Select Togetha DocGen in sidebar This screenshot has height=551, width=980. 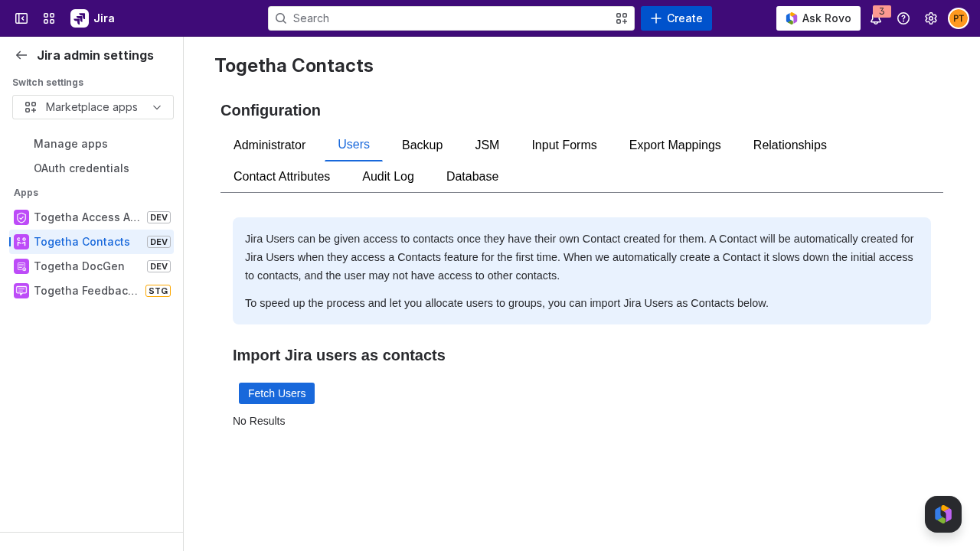click(x=91, y=266)
